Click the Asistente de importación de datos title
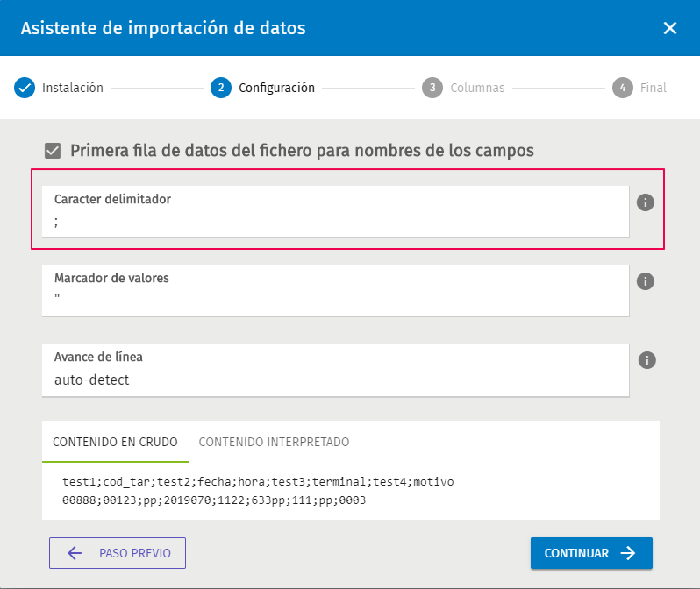Screen dimensions: 700x589 tap(163, 28)
